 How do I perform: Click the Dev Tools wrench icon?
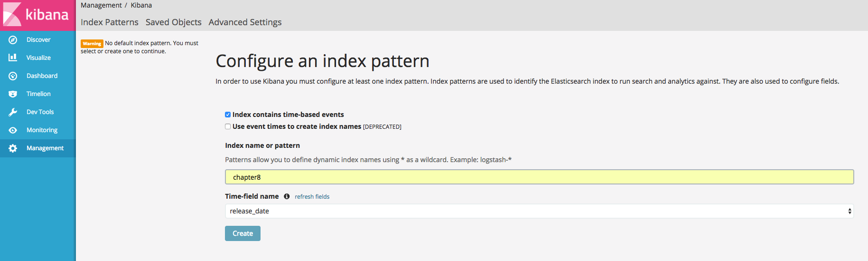pos(13,112)
